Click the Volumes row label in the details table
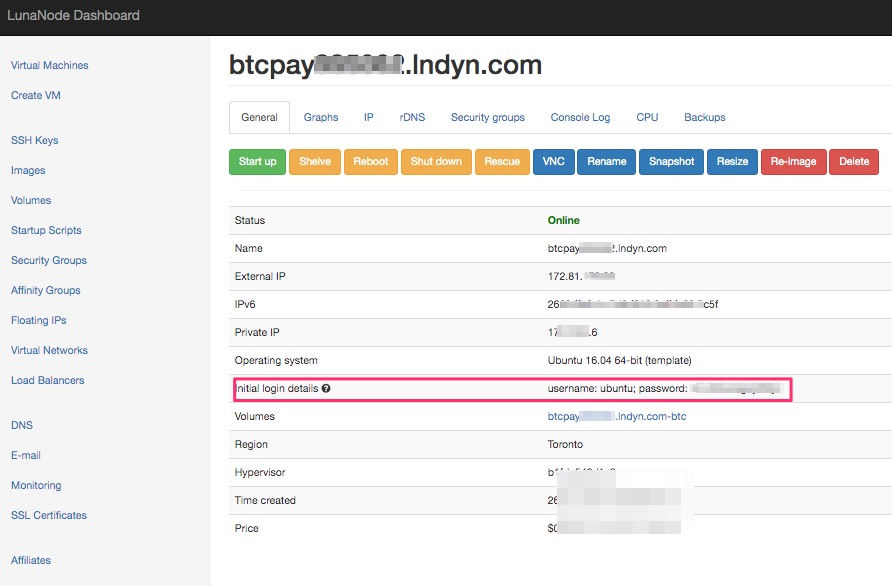The width and height of the screenshot is (892, 586). pos(254,416)
